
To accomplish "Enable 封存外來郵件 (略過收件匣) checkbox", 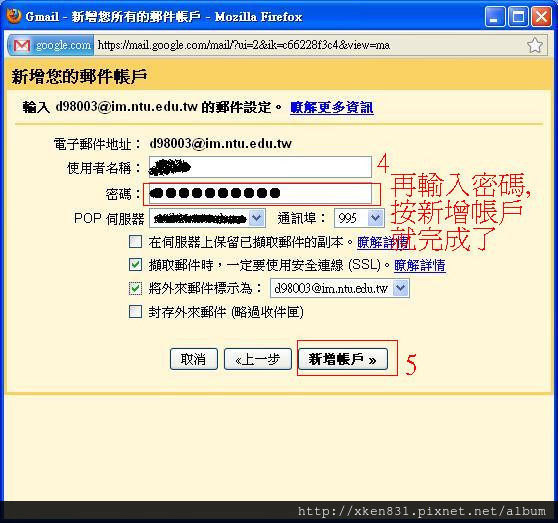I will click(x=136, y=311).
